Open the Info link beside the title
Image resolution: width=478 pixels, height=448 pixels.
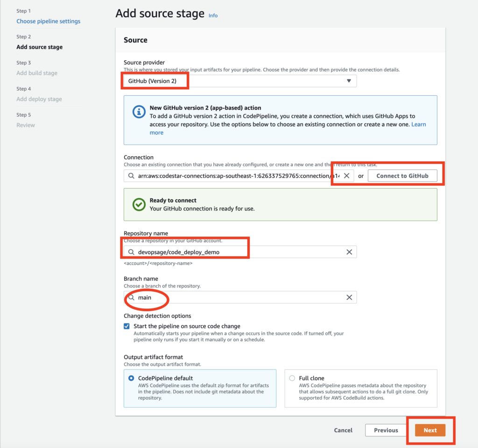(213, 15)
